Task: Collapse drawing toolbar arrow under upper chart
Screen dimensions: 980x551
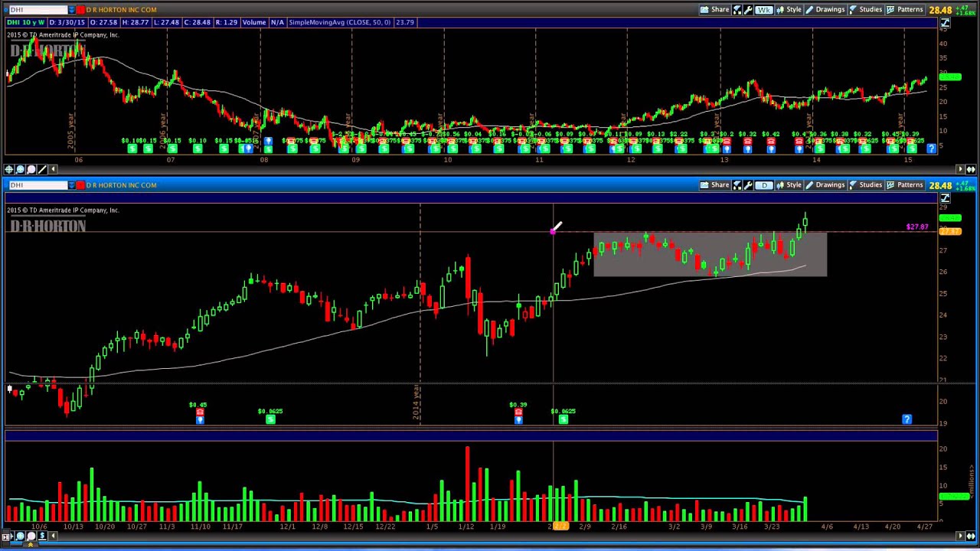Action: pyautogui.click(x=53, y=169)
